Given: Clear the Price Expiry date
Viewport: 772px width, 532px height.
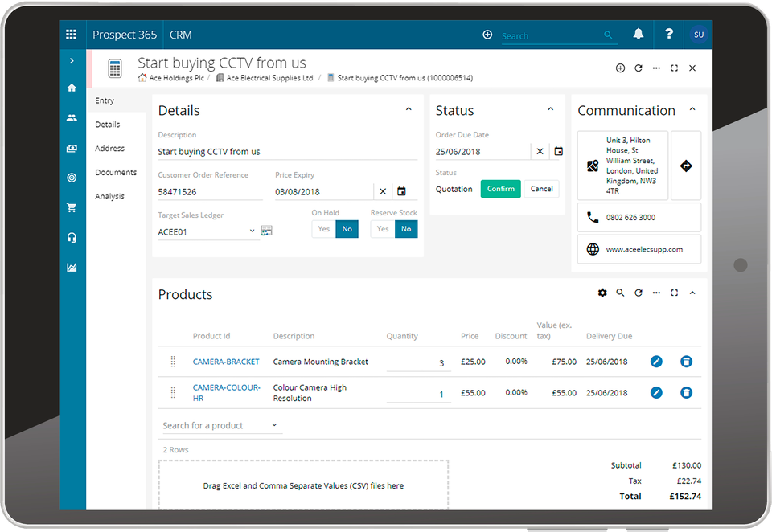Looking at the screenshot, I should (x=383, y=191).
